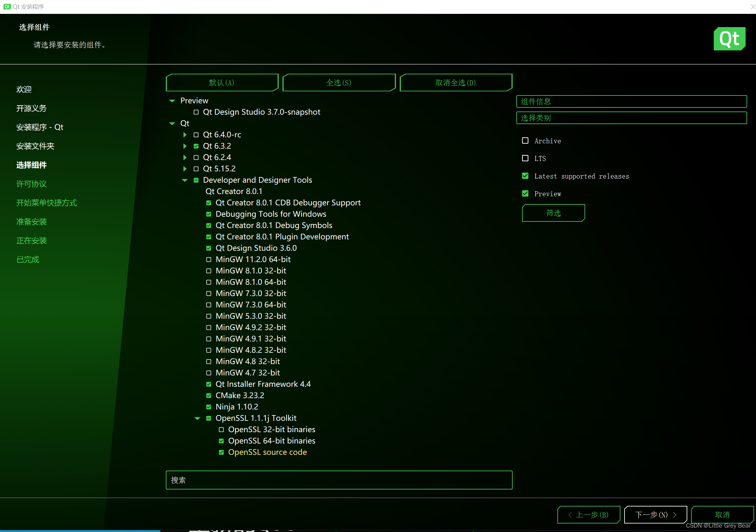Select the Qt Creator 8.0.1 tree row

click(234, 192)
